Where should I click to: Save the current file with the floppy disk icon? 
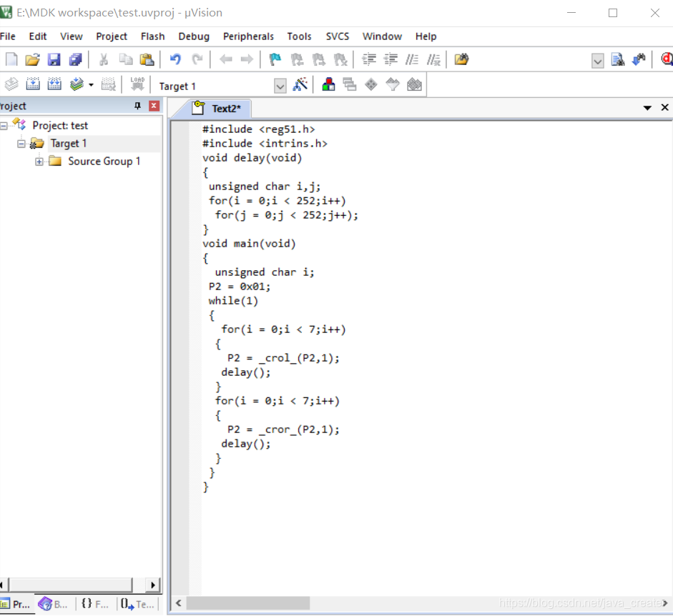54,59
